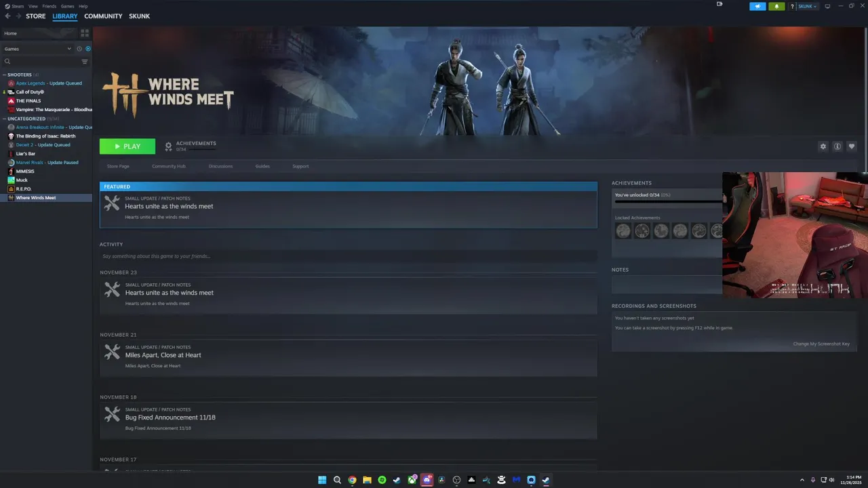Expand the SKUNK account dropdown

coord(807,6)
